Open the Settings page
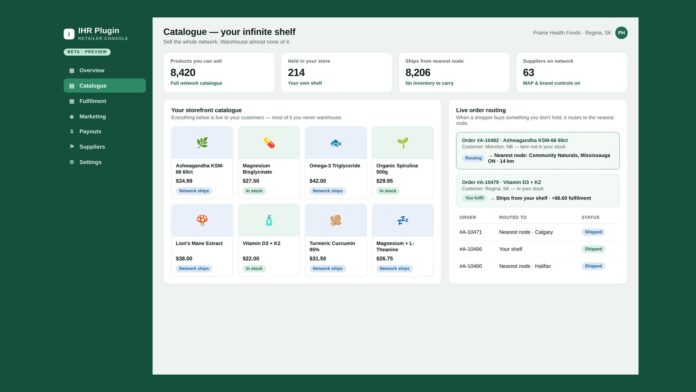 click(105, 162)
